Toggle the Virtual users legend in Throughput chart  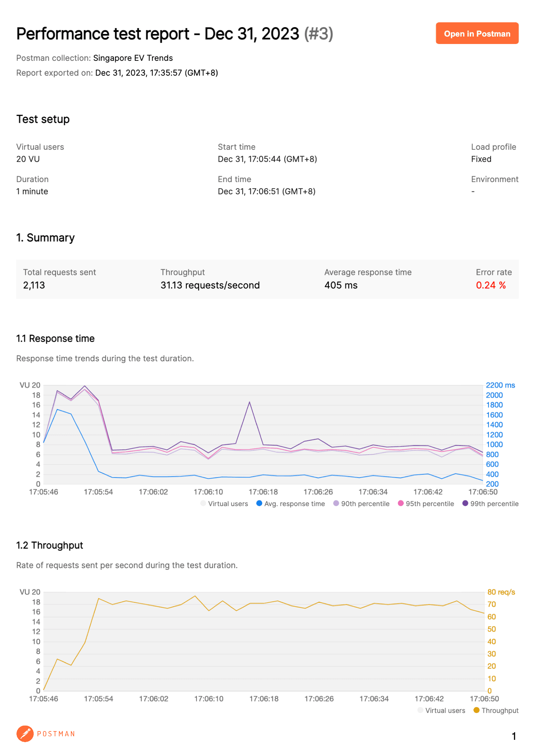tap(441, 710)
